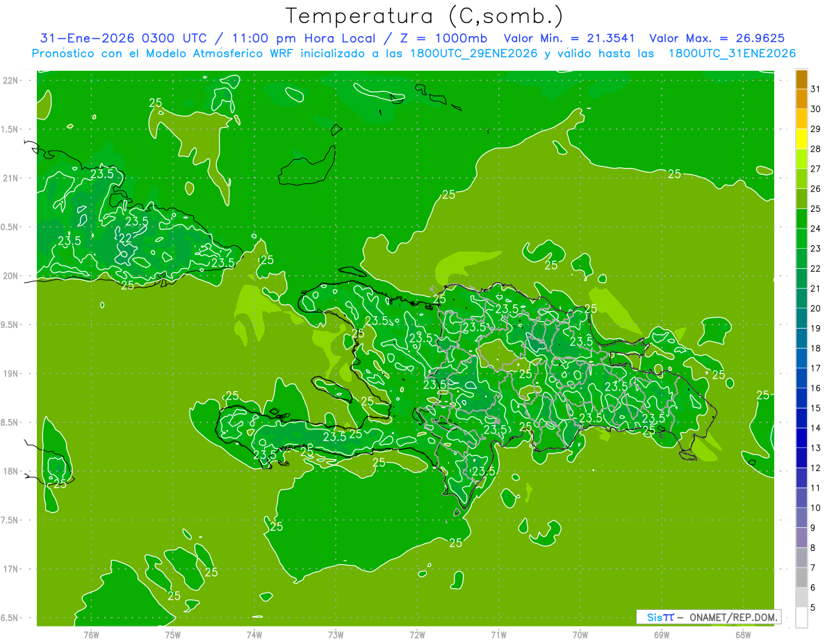The height and width of the screenshot is (644, 834).
Task: Click the 21N latitude axis label
Action: click(x=12, y=178)
